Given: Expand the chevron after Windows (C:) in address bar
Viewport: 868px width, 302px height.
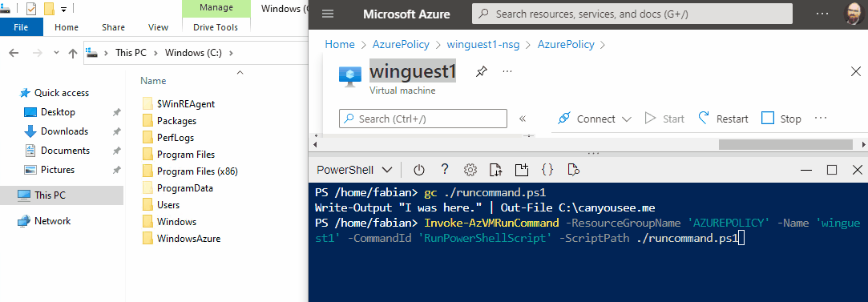Looking at the screenshot, I should click(231, 53).
